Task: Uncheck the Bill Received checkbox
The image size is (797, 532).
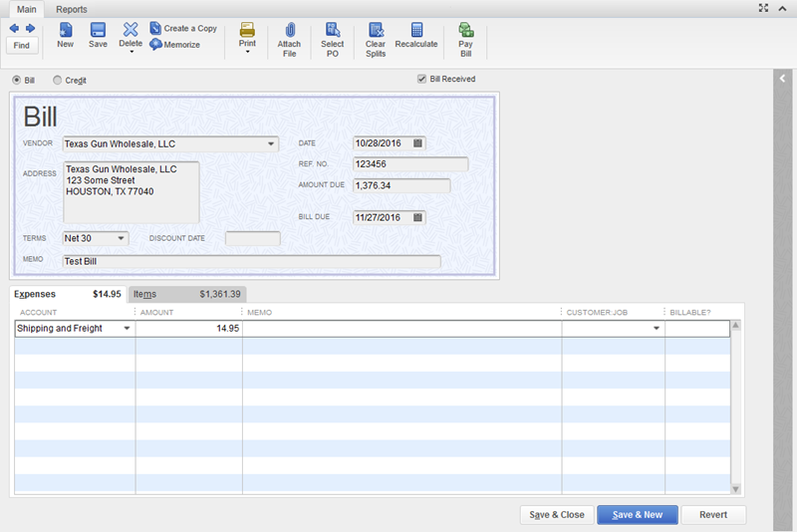Action: [x=421, y=79]
